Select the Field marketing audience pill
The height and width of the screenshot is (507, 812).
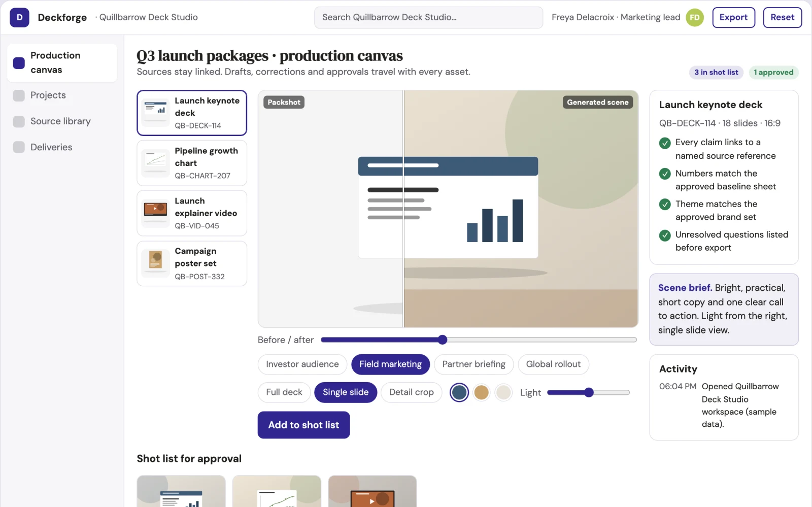click(x=390, y=364)
